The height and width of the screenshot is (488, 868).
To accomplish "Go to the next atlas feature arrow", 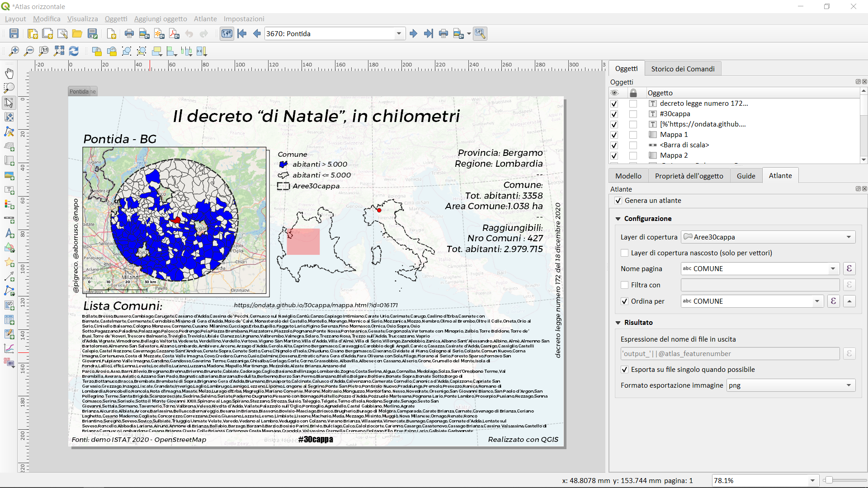I will point(413,33).
